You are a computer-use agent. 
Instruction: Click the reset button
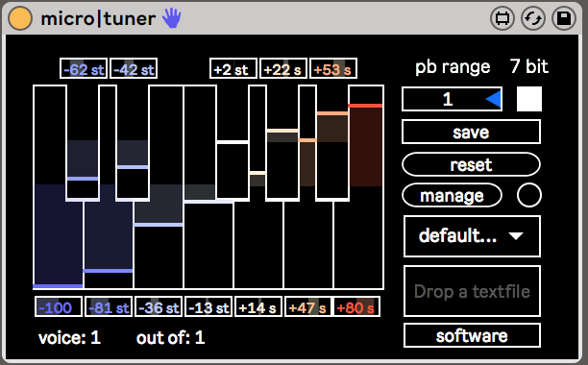click(471, 164)
